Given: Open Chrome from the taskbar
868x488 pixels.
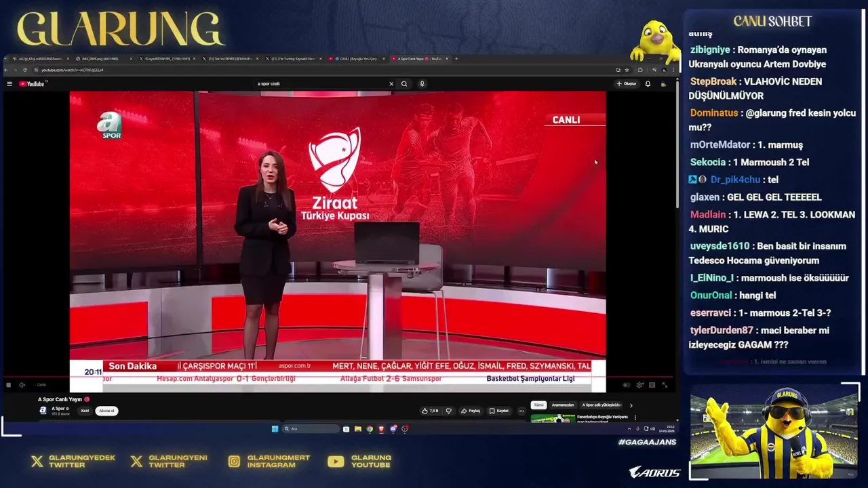Looking at the screenshot, I should tap(370, 429).
